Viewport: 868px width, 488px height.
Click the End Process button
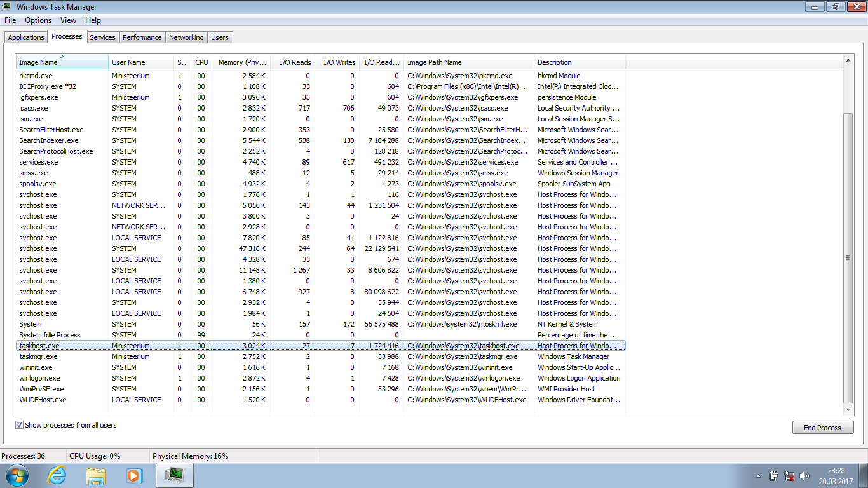click(822, 428)
